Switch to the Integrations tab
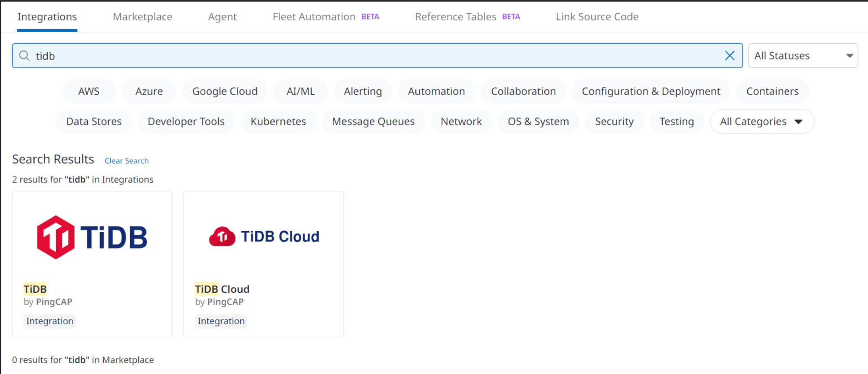This screenshot has width=868, height=374. pyautogui.click(x=47, y=17)
